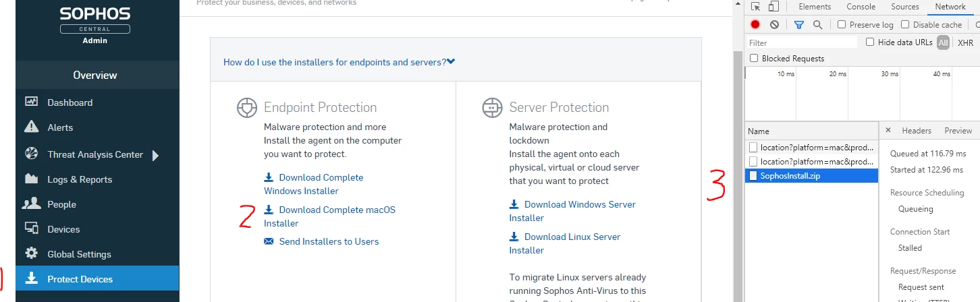
Task: Select the SophosInstall.zip request
Action: coord(811,176)
